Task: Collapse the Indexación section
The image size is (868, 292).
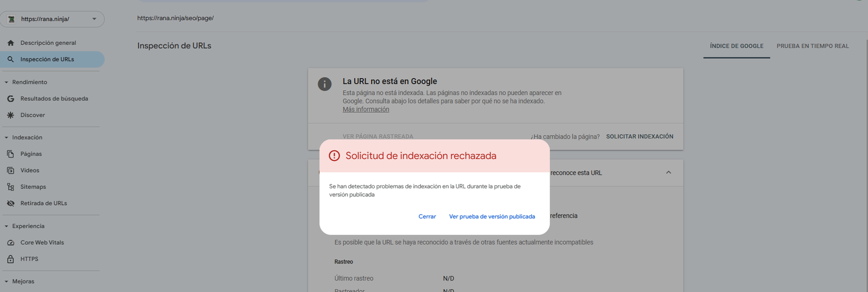Action: (x=7, y=138)
